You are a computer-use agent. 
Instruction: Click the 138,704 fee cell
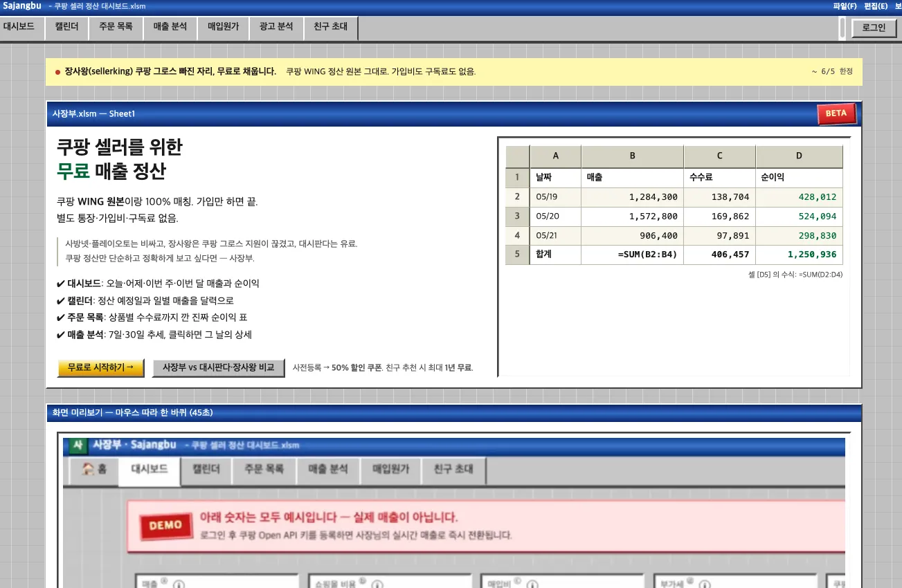pos(719,196)
